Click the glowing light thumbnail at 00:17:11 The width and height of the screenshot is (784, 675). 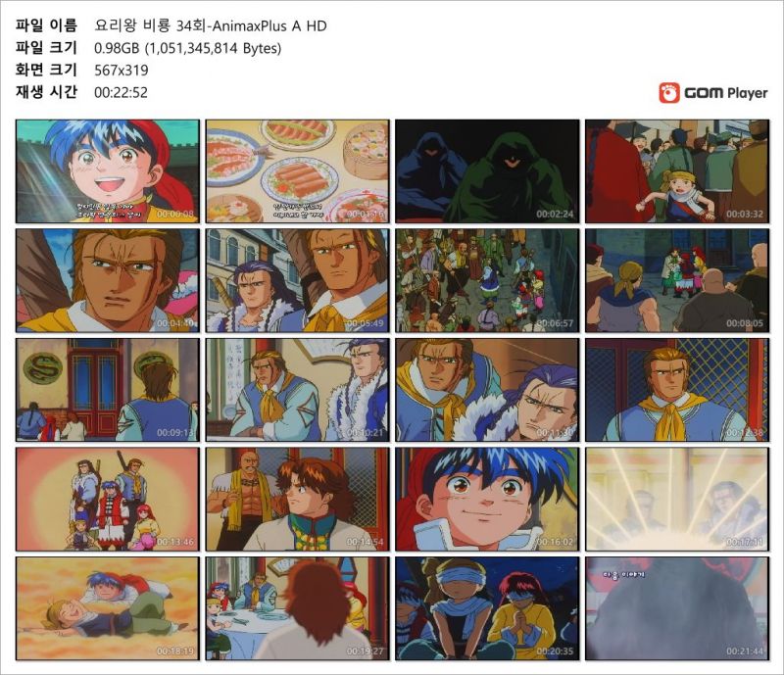tap(677, 500)
